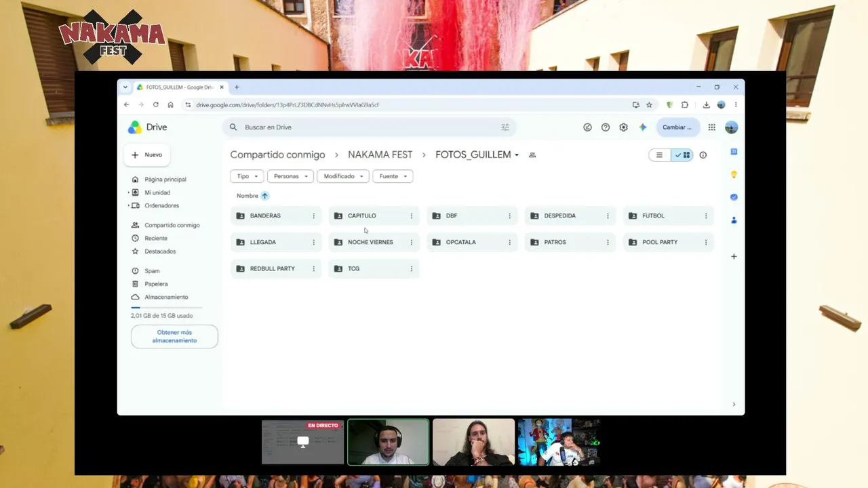This screenshot has width=868, height=488.
Task: Open Chrome tab search dropdown arrow
Action: click(125, 87)
